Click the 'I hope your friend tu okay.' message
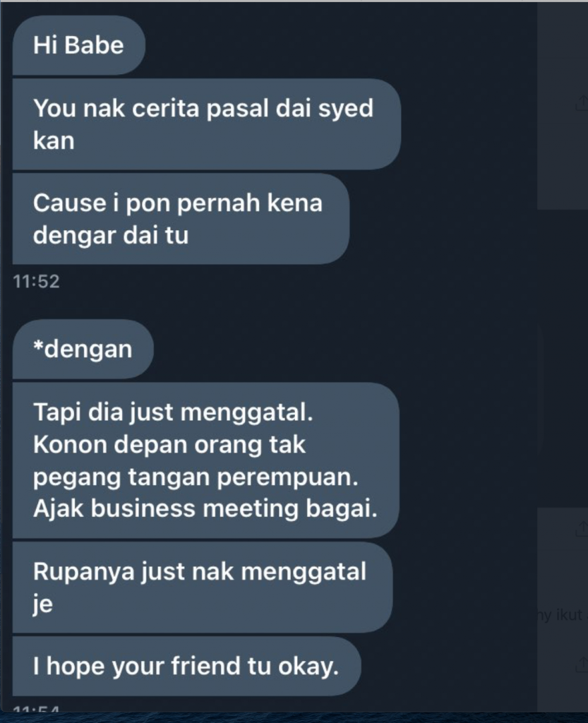 coord(186,667)
